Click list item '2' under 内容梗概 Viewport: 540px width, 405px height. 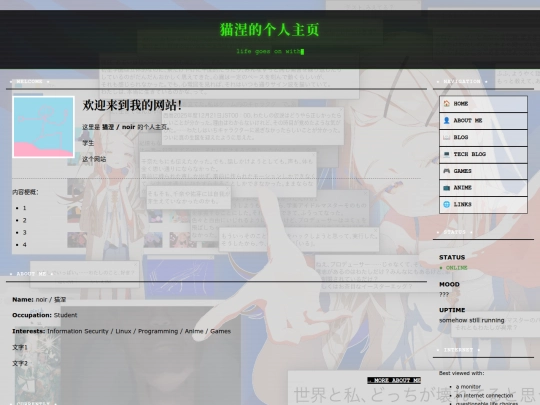point(24,220)
